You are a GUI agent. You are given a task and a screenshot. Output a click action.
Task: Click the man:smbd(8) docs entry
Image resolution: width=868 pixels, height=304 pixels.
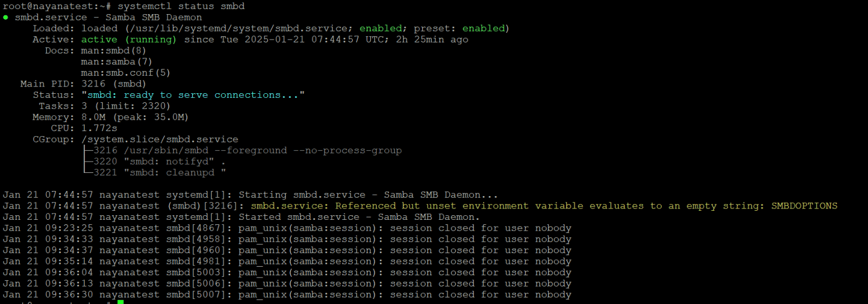point(114,50)
